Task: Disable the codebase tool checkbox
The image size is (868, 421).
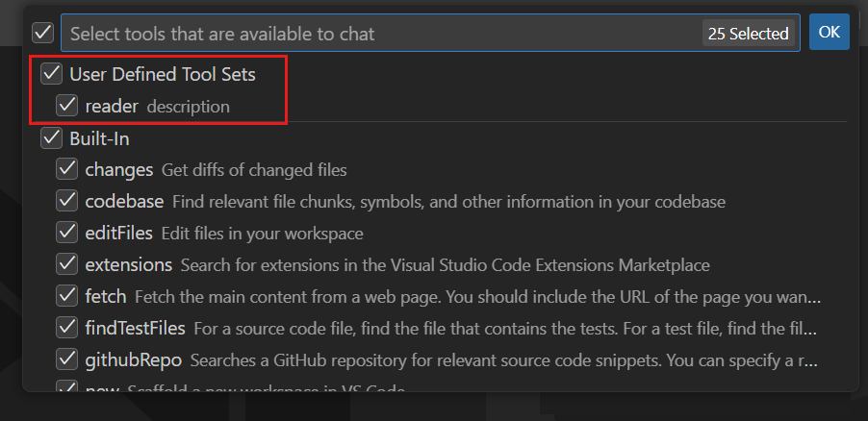Action: point(66,202)
